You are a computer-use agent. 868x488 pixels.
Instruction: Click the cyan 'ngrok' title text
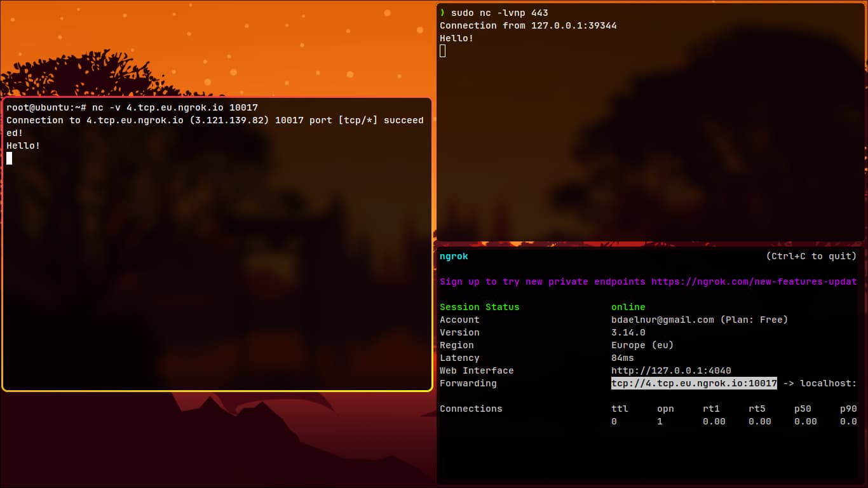click(x=454, y=256)
